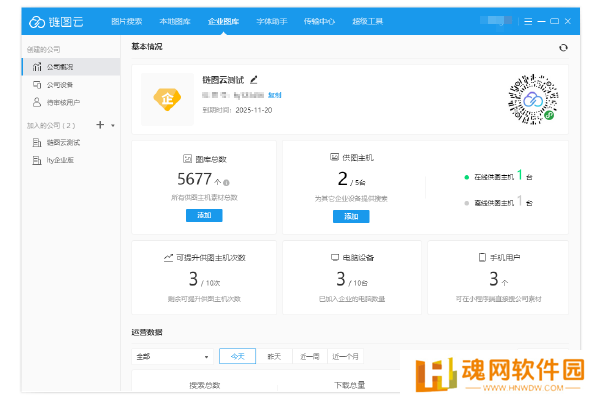Screen dimensions: 600x400
Task: Click the 搜索总数 column heading
Action: point(204,385)
